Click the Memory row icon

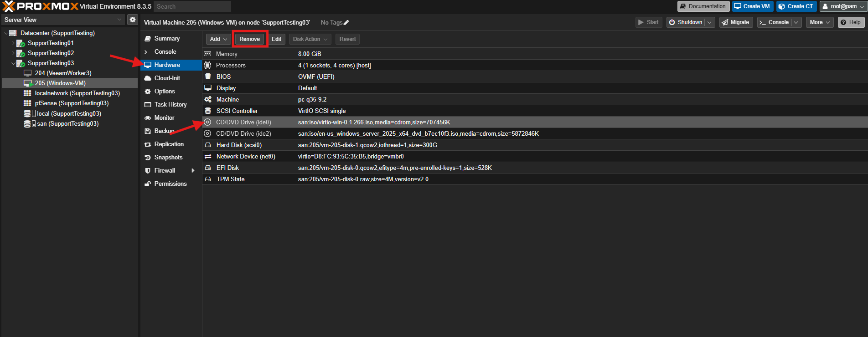click(207, 54)
